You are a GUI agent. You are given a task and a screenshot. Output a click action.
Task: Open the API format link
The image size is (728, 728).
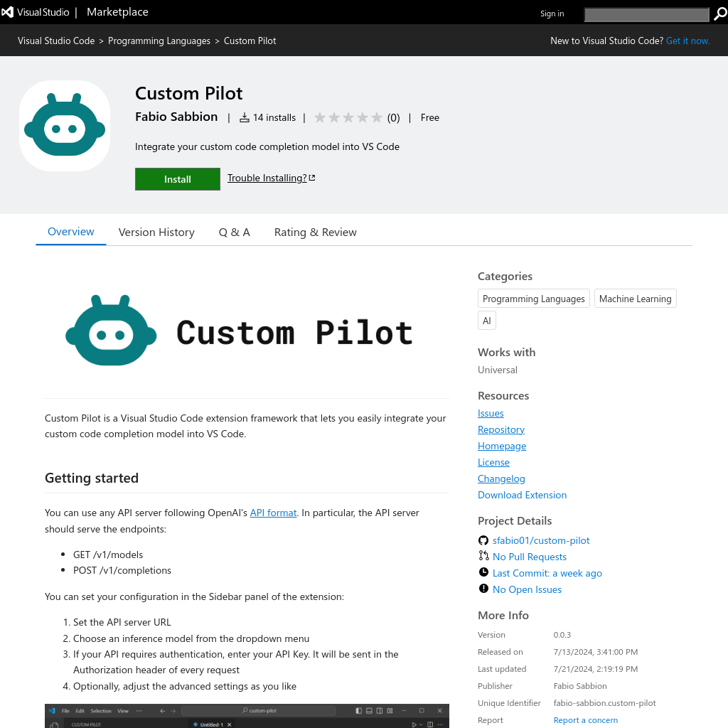point(273,513)
